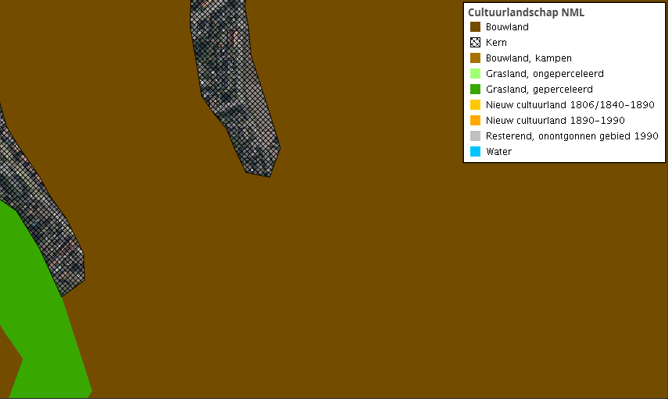
Task: Click the 'Bouwland' legend label
Action: [x=507, y=27]
